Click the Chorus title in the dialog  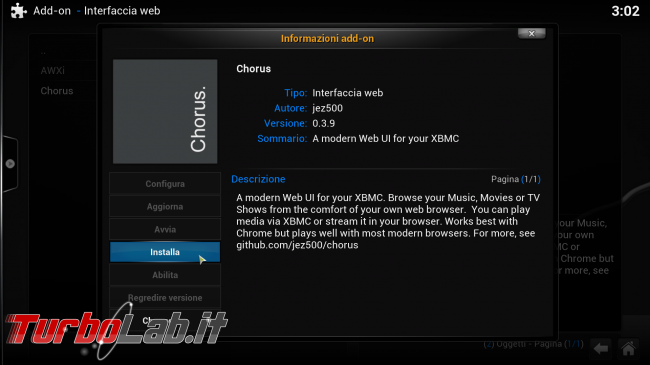254,69
